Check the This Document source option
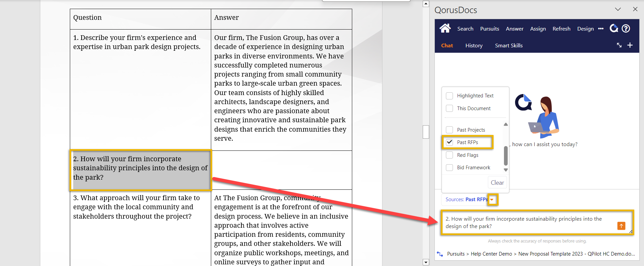The width and height of the screenshot is (644, 266). [x=449, y=108]
